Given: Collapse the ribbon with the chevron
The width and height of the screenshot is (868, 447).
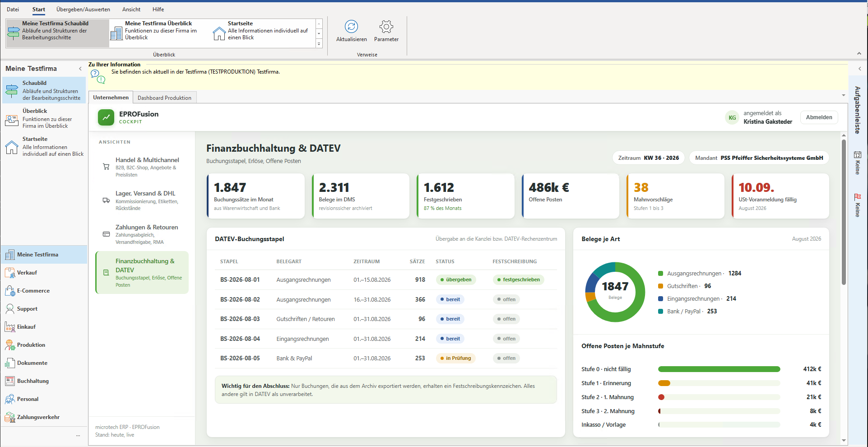Looking at the screenshot, I should [x=859, y=54].
